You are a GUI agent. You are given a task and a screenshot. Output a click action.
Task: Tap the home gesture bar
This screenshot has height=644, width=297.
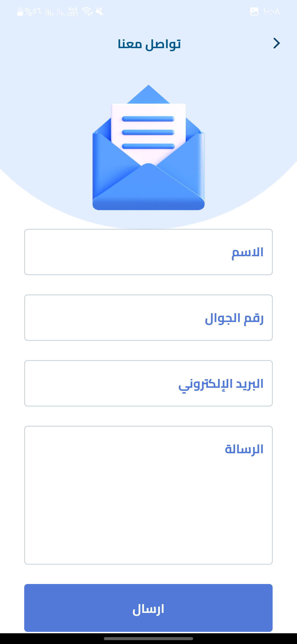pos(148,638)
